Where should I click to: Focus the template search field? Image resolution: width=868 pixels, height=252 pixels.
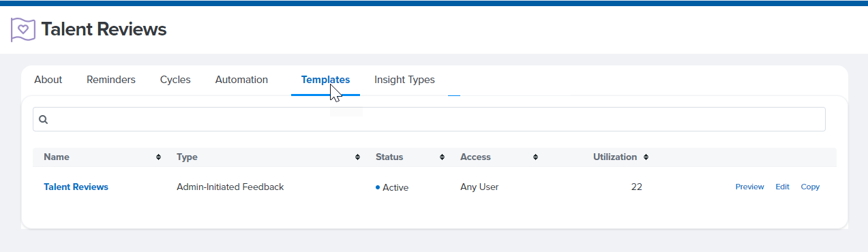pyautogui.click(x=429, y=119)
